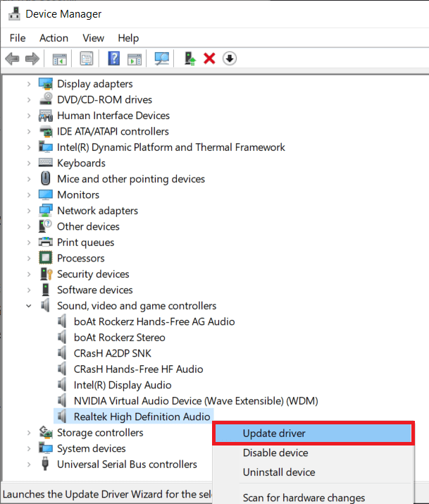Click the Network adapters icon
This screenshot has height=504, width=429.
[46, 211]
